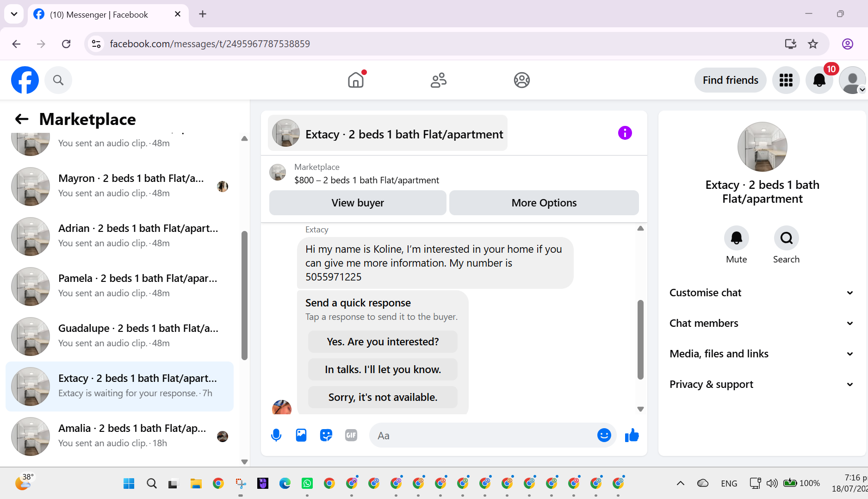The image size is (868, 499).
Task: Open account profile avatar menu
Action: pyautogui.click(x=852, y=80)
